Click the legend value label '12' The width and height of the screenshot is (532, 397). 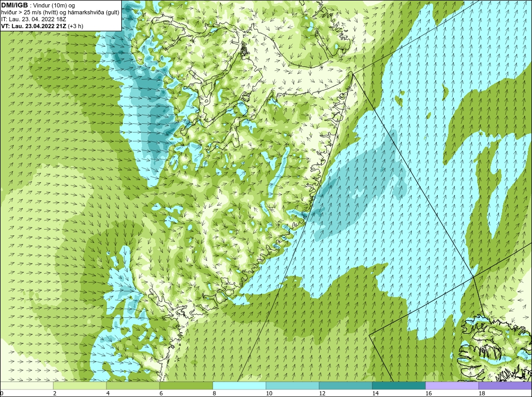(322, 393)
